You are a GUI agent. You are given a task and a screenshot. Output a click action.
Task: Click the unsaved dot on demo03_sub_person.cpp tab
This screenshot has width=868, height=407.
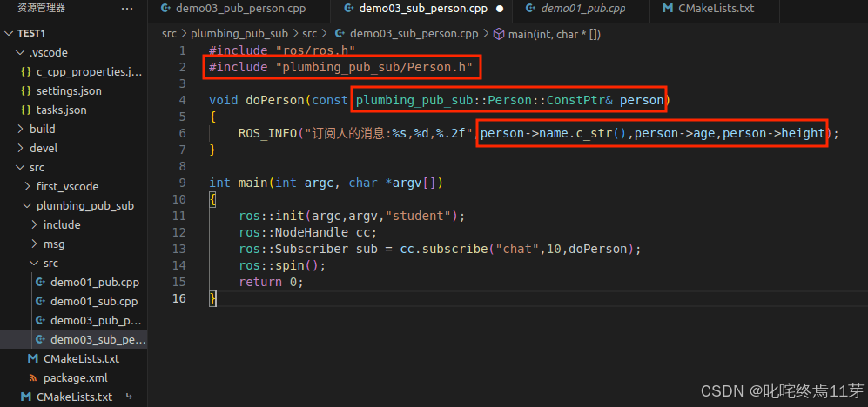click(x=500, y=9)
